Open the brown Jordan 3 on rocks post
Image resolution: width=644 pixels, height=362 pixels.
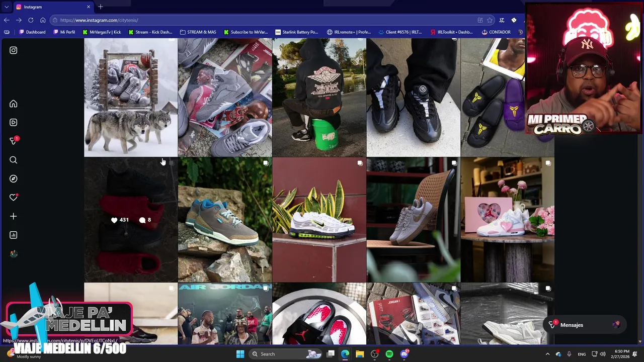(x=225, y=220)
